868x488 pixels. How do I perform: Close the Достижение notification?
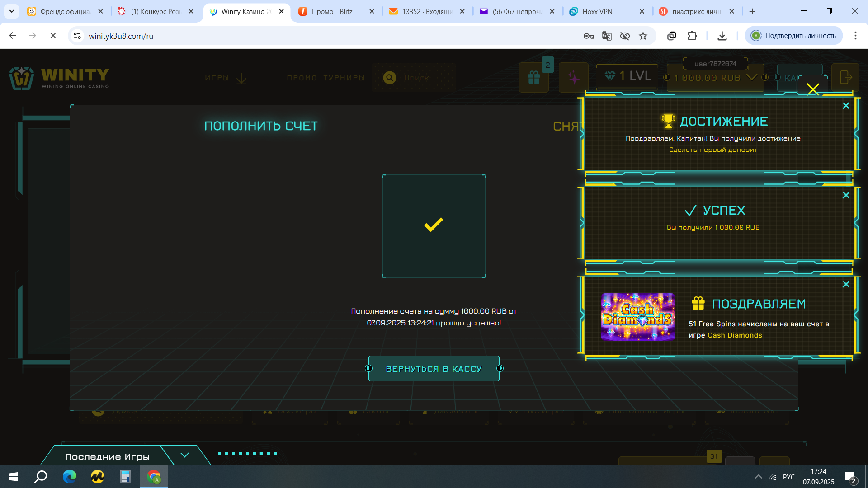point(846,106)
